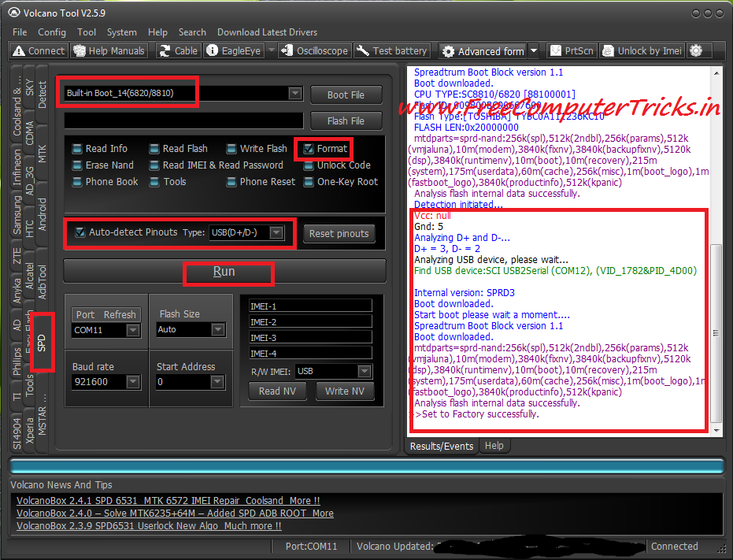Screen dimensions: 733x560
Task: Enable Read IMEI & Read Password checkbox
Action: [154, 165]
